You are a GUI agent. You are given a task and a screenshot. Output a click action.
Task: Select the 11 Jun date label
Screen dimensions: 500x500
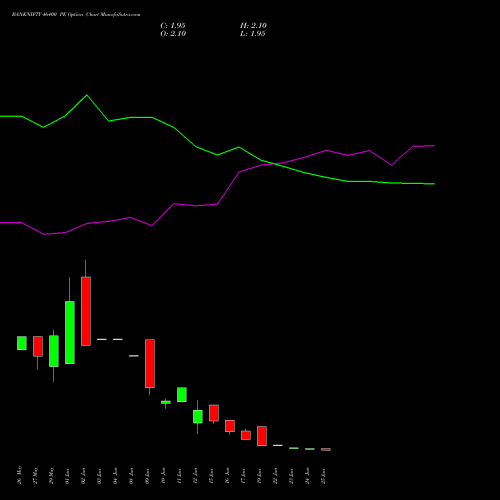[x=179, y=476]
